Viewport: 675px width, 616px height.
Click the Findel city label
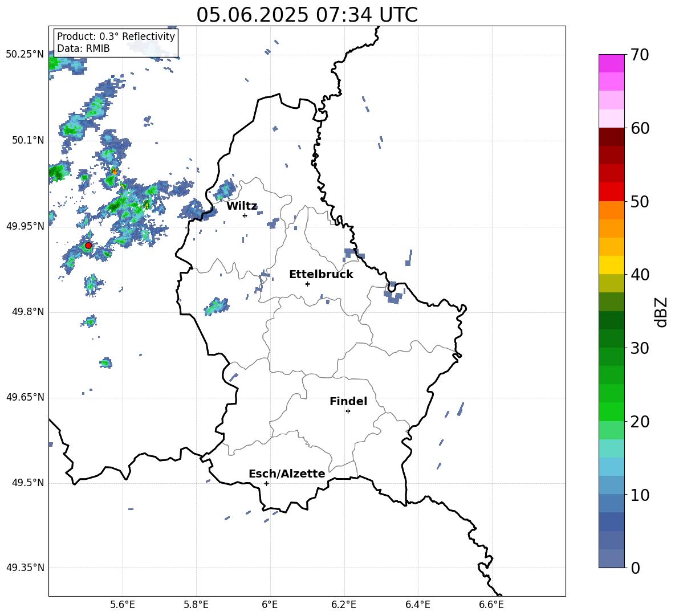click(348, 401)
